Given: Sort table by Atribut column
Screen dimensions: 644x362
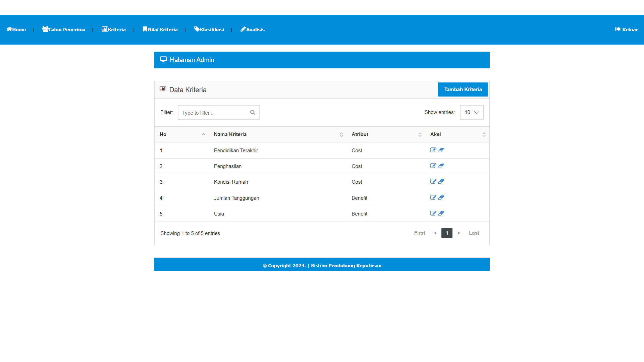Looking at the screenshot, I should (x=386, y=134).
